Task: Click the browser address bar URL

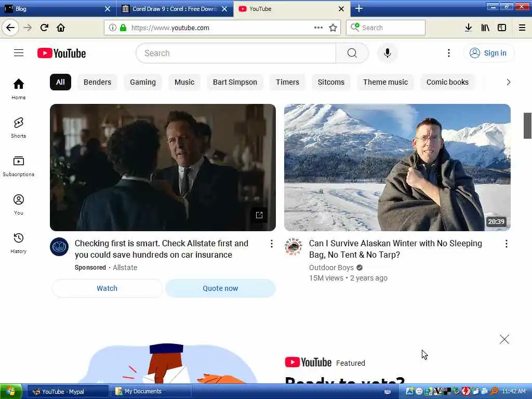Action: 170,28
